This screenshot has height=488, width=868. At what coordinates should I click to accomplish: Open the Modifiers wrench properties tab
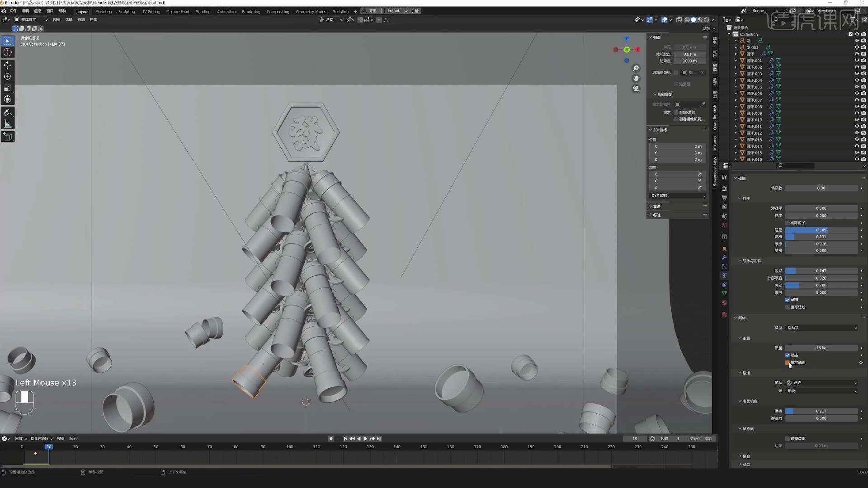click(x=724, y=258)
